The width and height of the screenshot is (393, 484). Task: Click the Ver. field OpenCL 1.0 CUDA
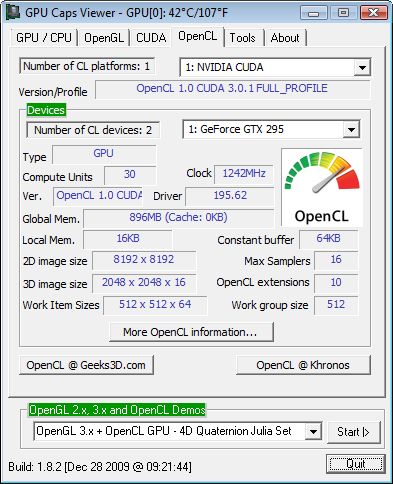point(98,196)
